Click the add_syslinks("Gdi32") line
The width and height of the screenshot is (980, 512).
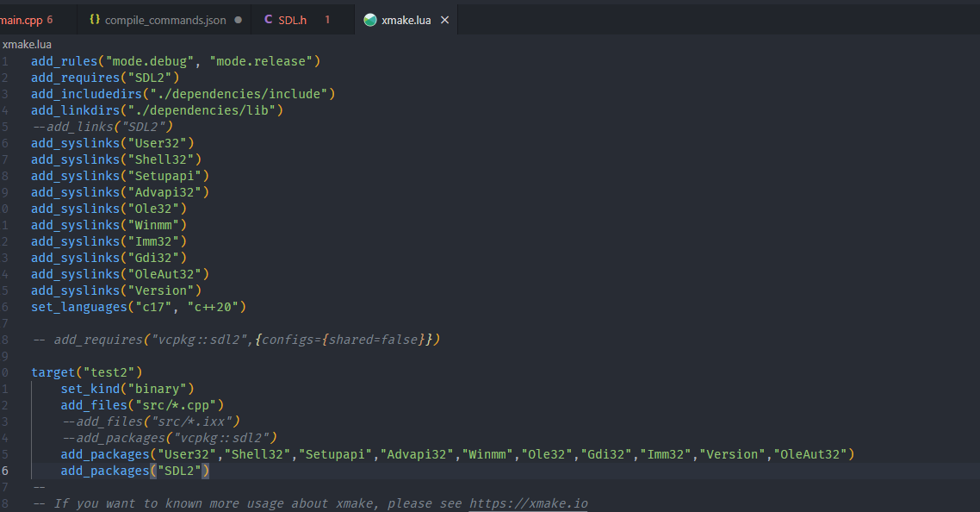[109, 258]
